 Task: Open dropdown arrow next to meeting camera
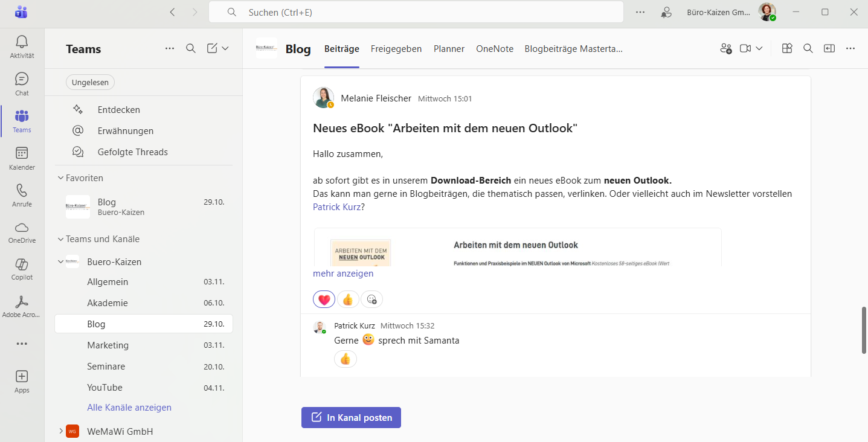[759, 49]
